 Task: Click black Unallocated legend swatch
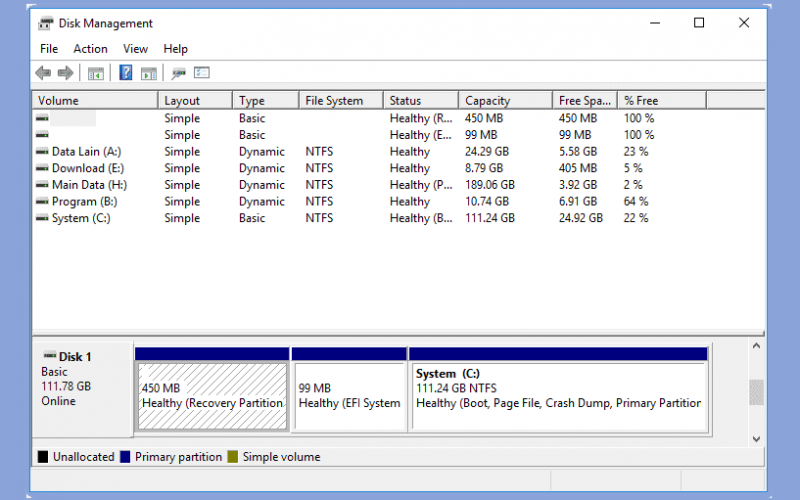pyautogui.click(x=43, y=457)
